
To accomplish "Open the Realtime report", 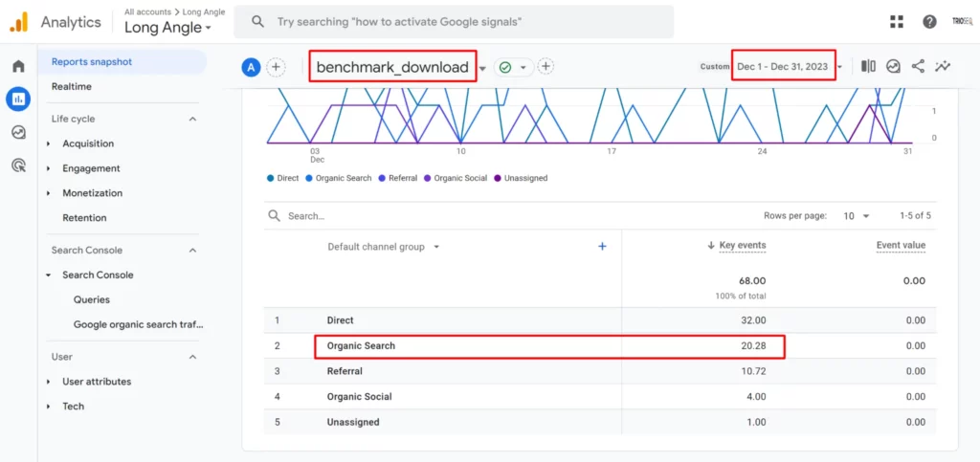I will pos(71,87).
